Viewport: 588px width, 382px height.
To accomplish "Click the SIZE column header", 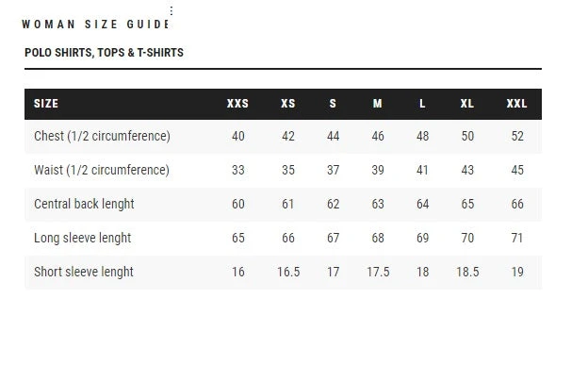I will coord(46,104).
